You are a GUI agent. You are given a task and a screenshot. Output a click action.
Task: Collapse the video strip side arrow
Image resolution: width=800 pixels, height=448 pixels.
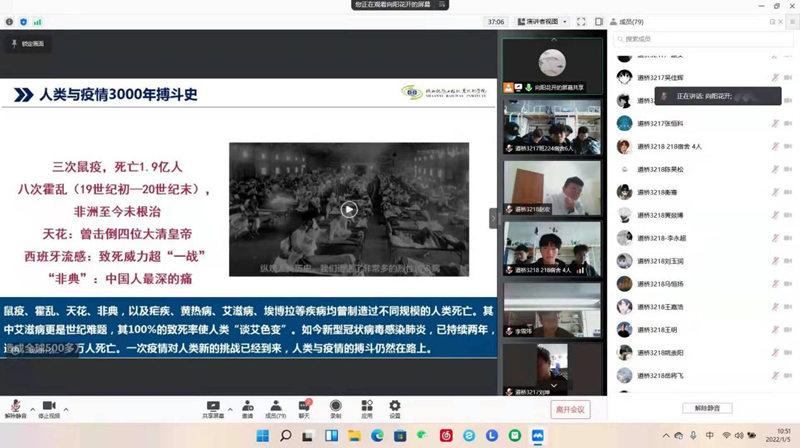point(493,218)
